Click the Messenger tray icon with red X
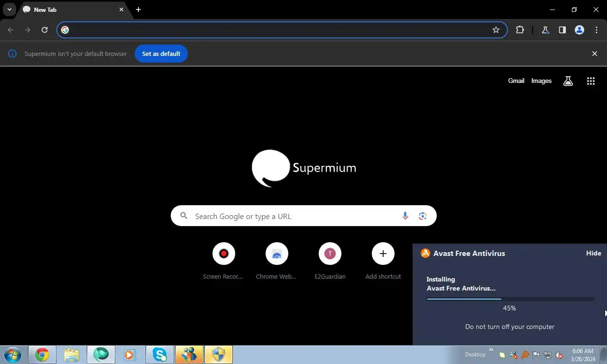607x364 pixels. click(514, 355)
